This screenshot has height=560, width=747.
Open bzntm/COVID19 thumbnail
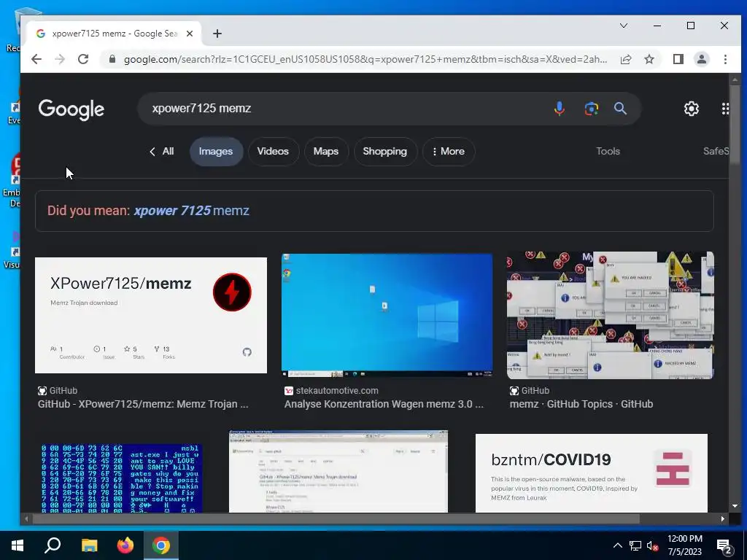coord(591,472)
